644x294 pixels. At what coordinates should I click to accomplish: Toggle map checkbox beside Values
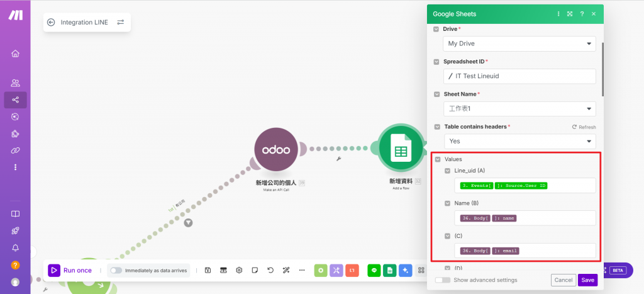[x=438, y=159]
